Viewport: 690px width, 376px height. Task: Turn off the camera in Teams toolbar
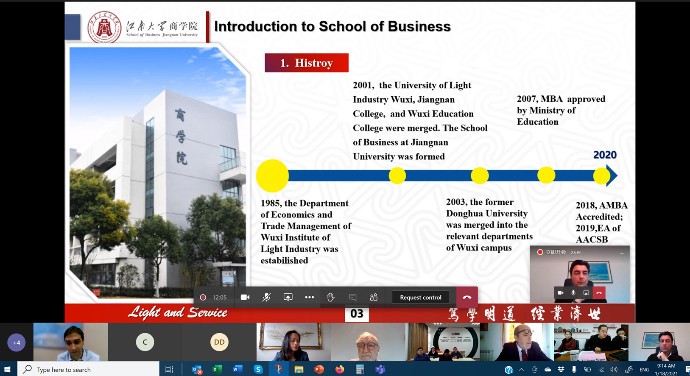click(x=245, y=297)
